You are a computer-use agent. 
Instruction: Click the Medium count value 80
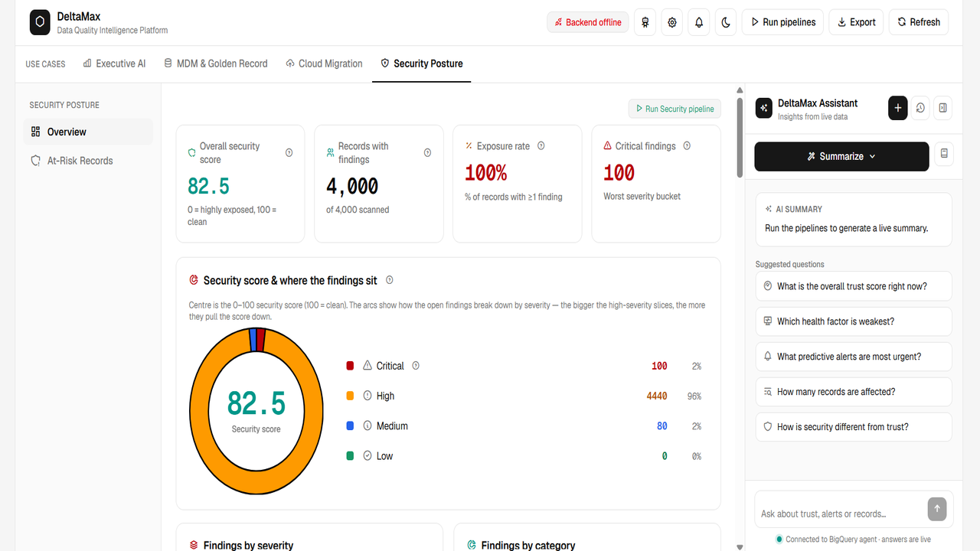point(662,425)
